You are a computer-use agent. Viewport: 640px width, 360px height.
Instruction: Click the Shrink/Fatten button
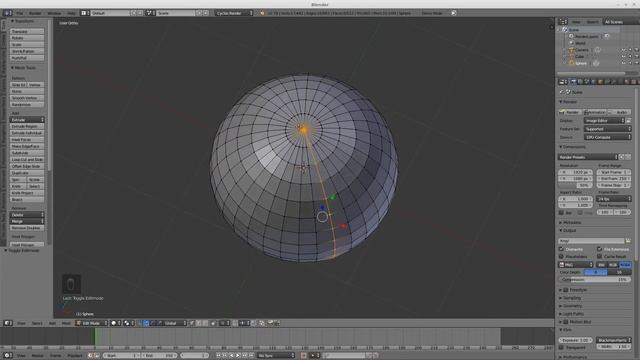point(27,51)
